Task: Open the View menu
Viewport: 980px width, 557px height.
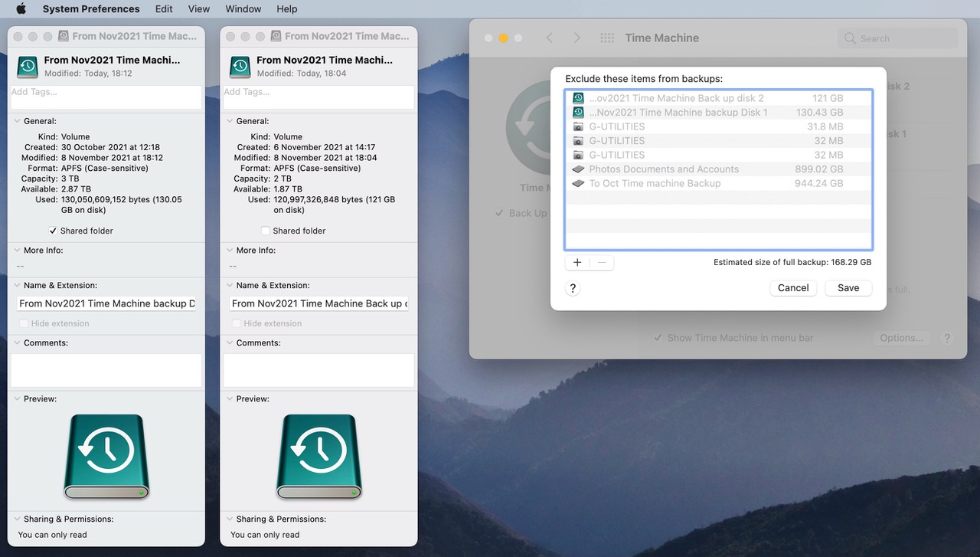Action: point(199,9)
